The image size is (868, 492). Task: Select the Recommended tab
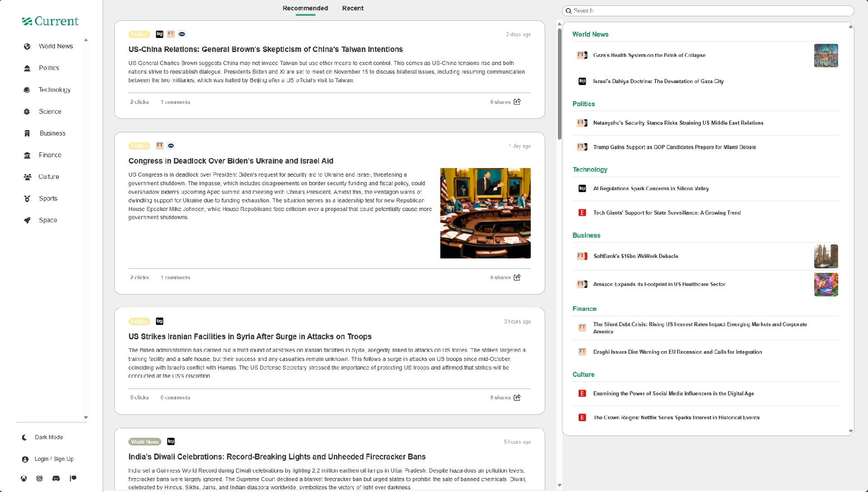click(x=305, y=8)
